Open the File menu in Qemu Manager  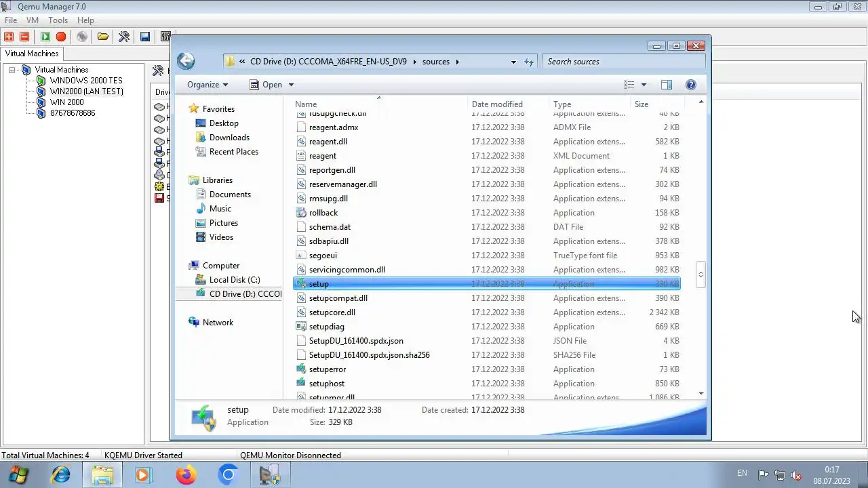coord(11,20)
